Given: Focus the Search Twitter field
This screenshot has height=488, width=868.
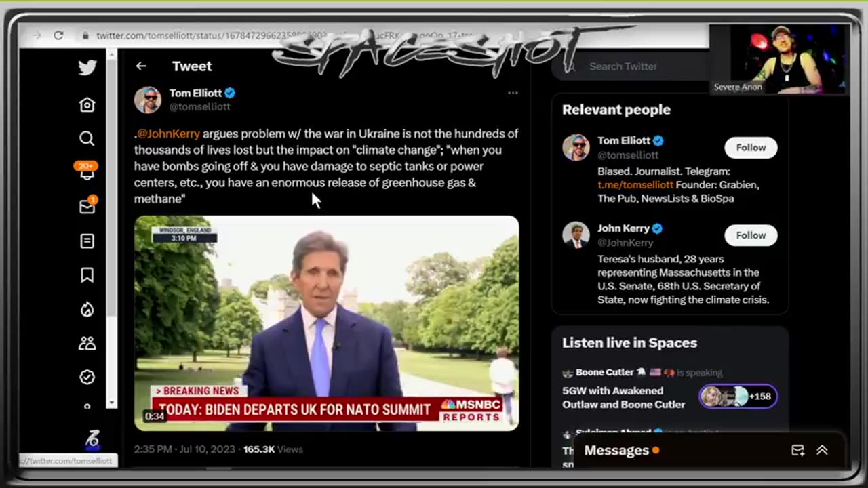Looking at the screenshot, I should point(631,66).
